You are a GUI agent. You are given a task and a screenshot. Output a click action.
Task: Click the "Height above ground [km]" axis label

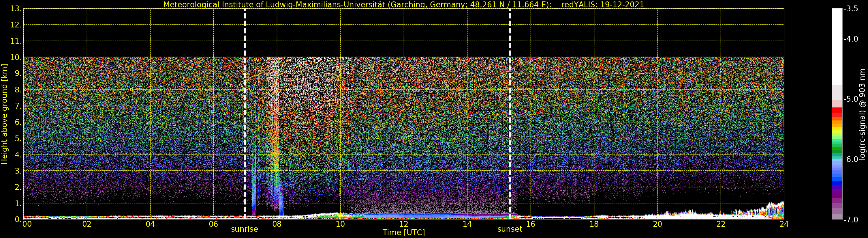4,114
